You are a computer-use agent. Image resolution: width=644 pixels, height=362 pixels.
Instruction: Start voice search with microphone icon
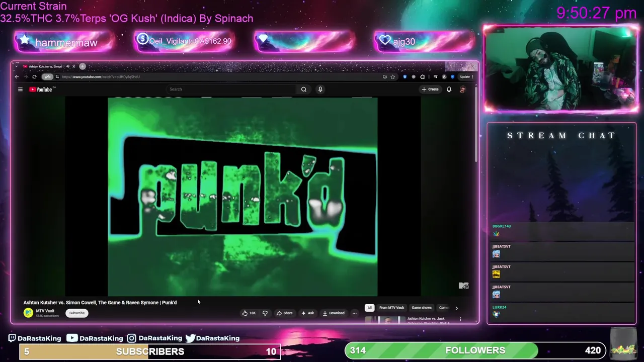click(x=320, y=89)
